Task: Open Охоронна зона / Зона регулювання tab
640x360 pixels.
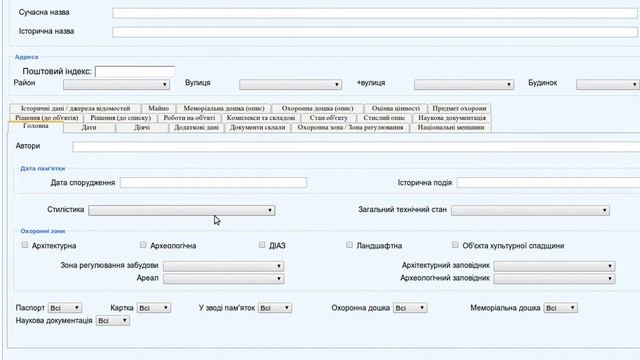Action: coord(350,127)
